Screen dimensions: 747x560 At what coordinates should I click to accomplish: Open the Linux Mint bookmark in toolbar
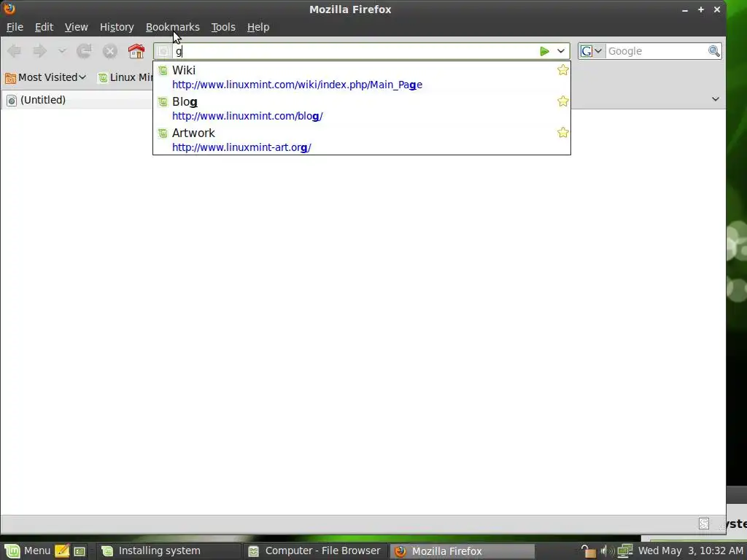(125, 77)
